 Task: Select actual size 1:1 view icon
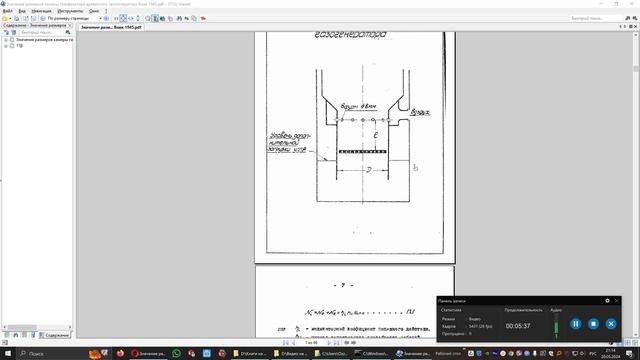pyautogui.click(x=116, y=18)
